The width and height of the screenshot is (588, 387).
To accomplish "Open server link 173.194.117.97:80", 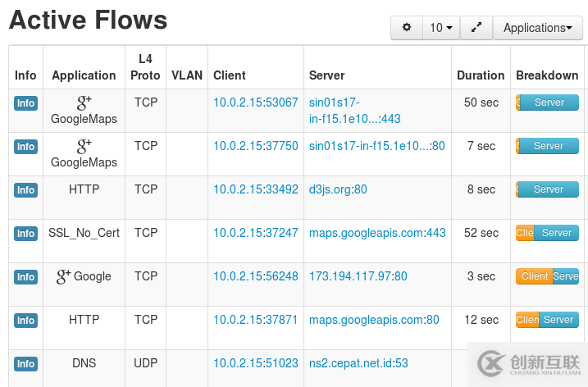I will [358, 276].
